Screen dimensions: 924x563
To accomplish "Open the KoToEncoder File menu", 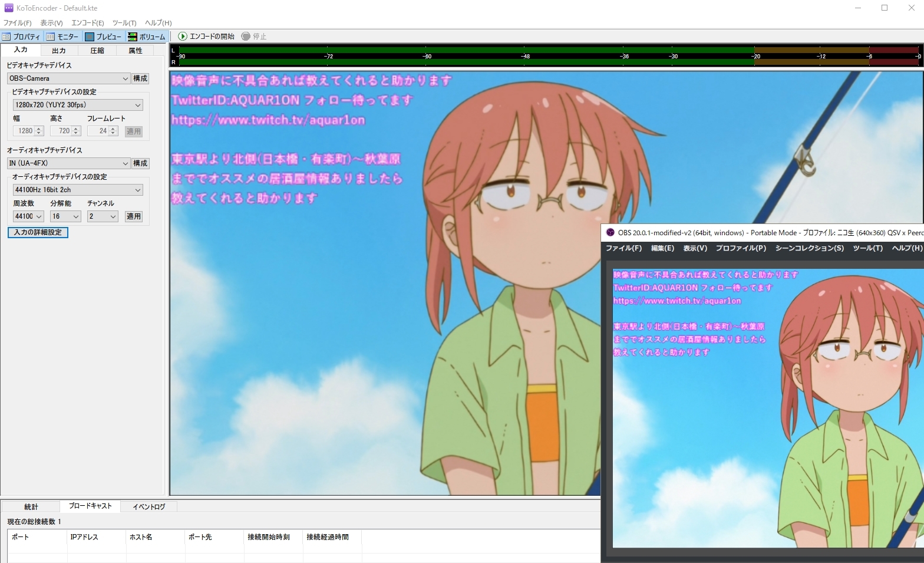I will [x=17, y=23].
